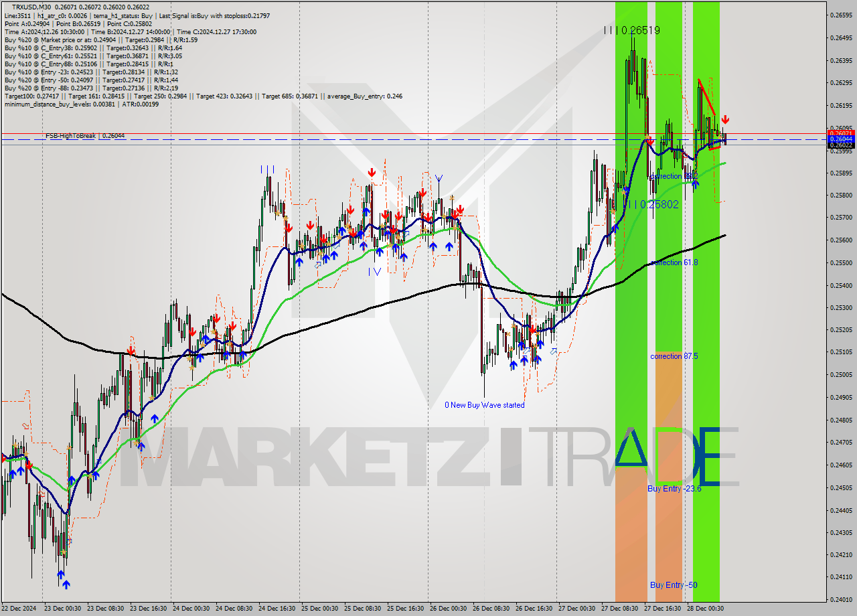Select the '25 Dec 08:30' time label
The width and height of the screenshot is (857, 616).
tap(364, 609)
